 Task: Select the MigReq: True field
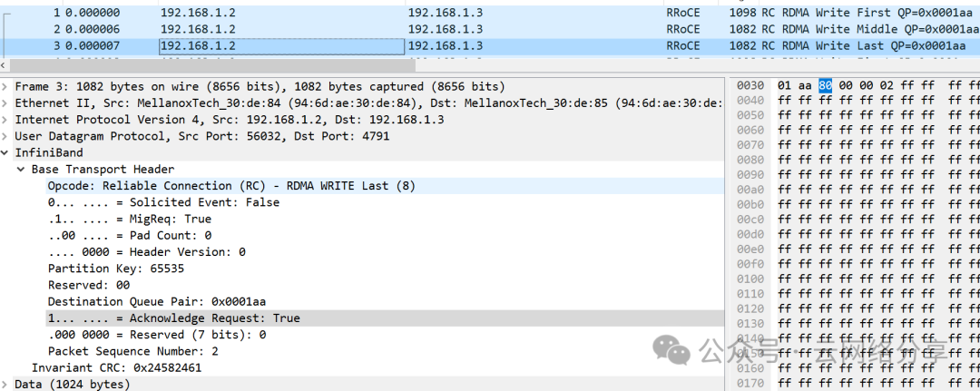[x=130, y=219]
